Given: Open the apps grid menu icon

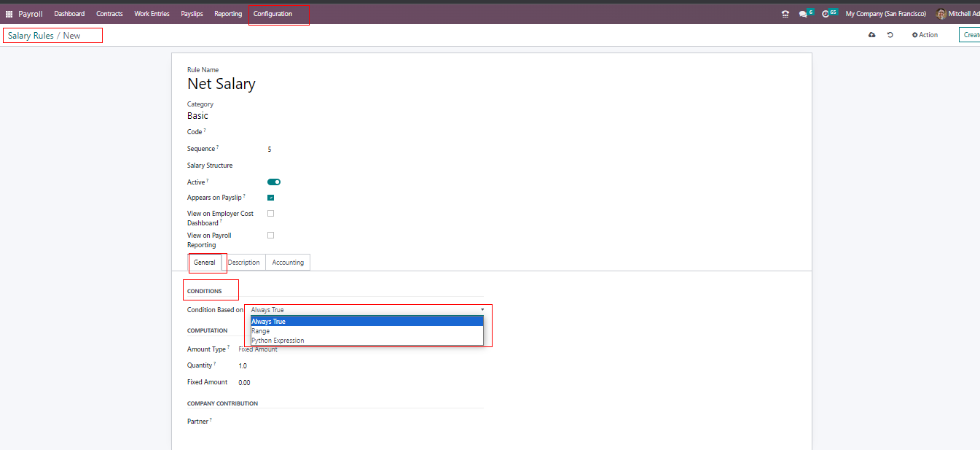Looking at the screenshot, I should [9, 14].
